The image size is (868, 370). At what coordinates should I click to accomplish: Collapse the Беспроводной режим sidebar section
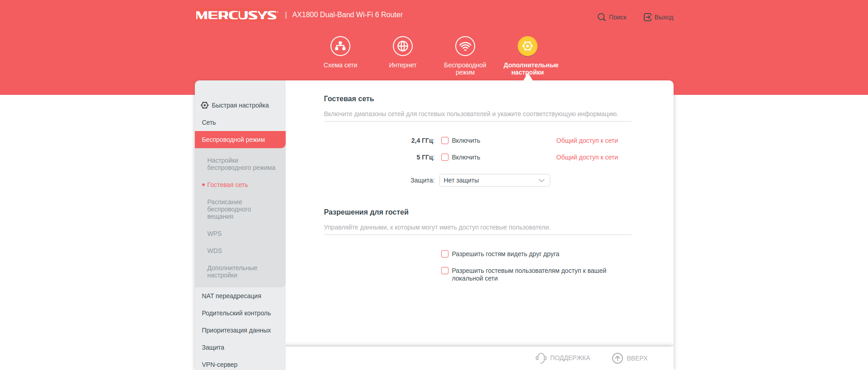(240, 140)
